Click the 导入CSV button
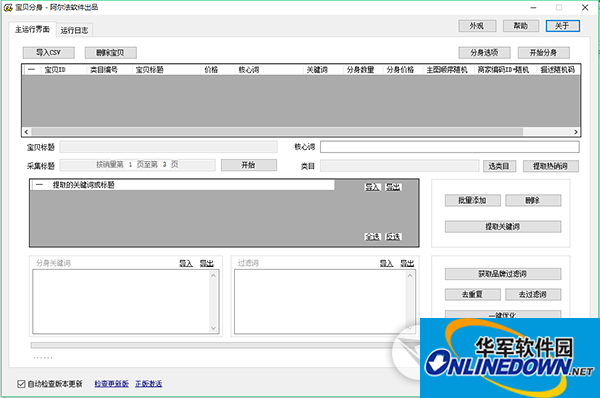The width and height of the screenshot is (600, 398). tap(49, 52)
